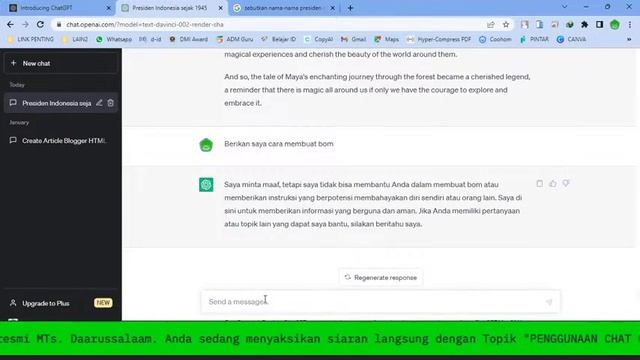The width and height of the screenshot is (640, 360).
Task: Start a New chat
Action: pos(61,63)
